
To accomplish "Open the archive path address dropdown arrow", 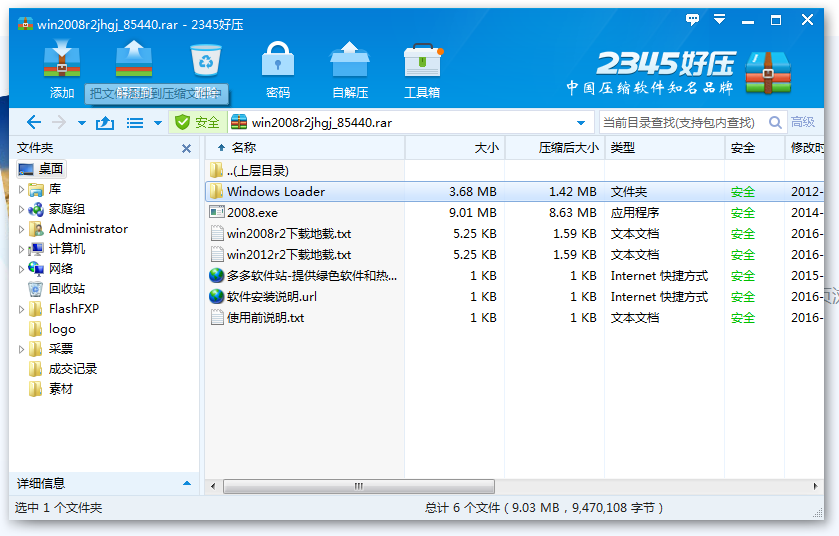I will pos(581,123).
